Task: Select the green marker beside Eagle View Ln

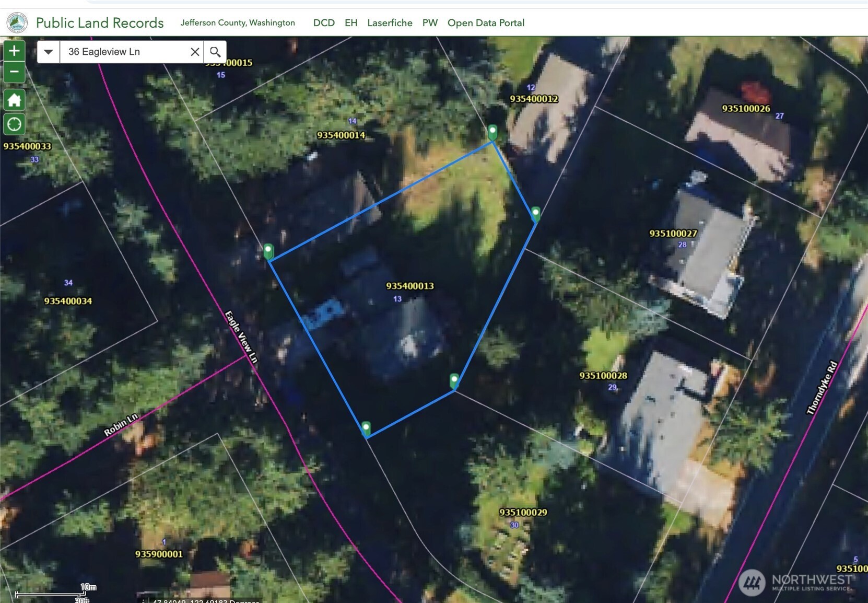Action: coord(268,251)
